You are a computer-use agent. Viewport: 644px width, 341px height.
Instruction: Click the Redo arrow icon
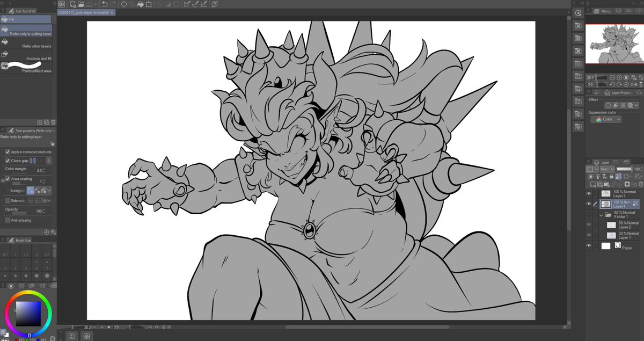click(113, 4)
